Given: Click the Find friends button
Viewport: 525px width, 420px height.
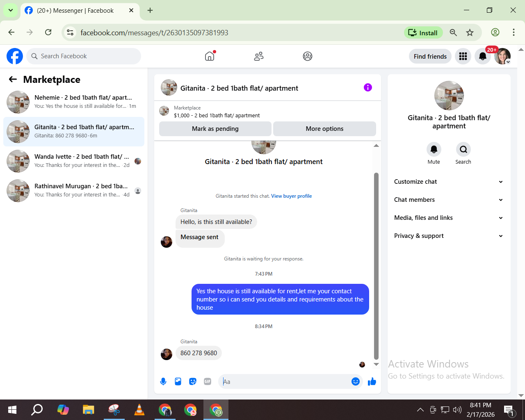Looking at the screenshot, I should click(430, 56).
